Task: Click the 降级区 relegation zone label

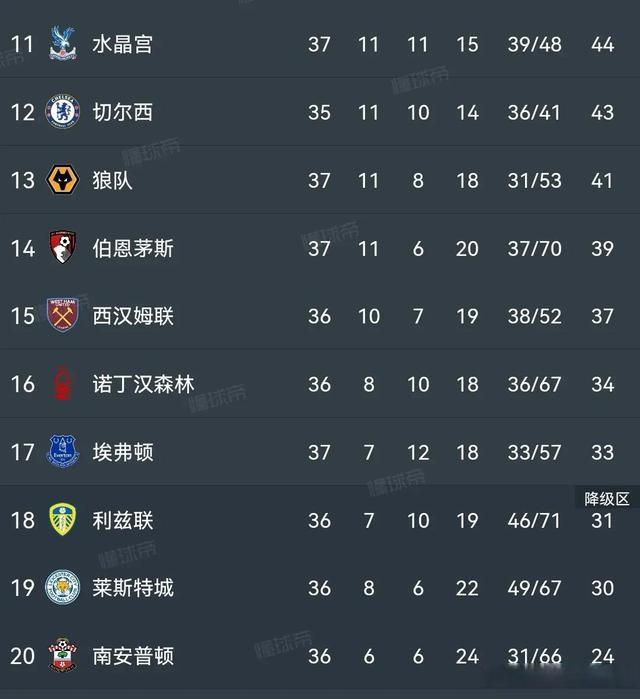Action: pos(607,498)
